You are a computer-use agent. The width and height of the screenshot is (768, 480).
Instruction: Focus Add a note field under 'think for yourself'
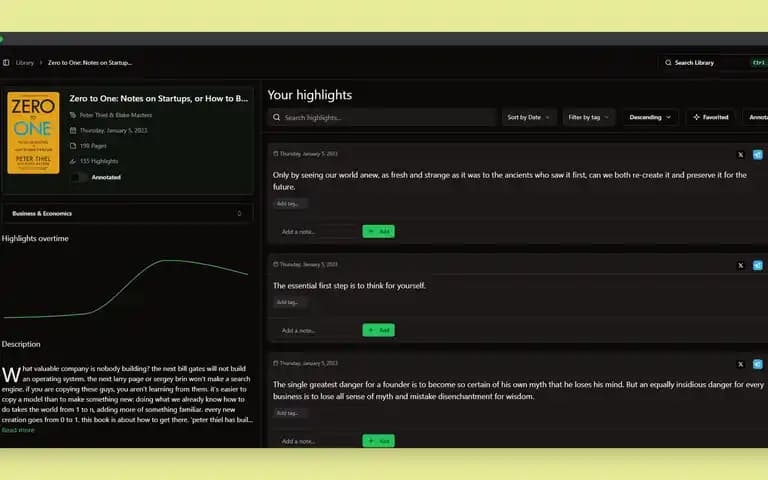(318, 331)
